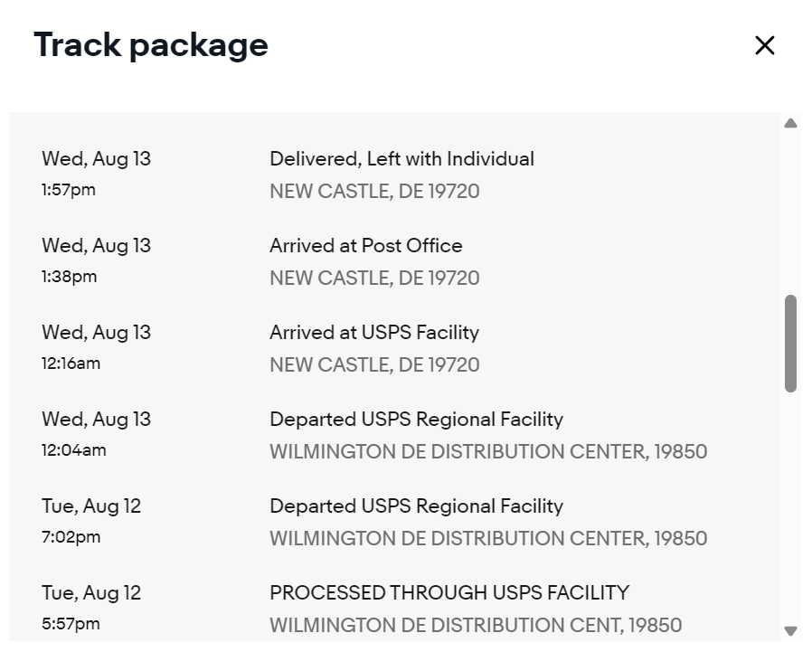Click the WILMINGTON DE DISTRIBUTION CENT location

coord(476,625)
